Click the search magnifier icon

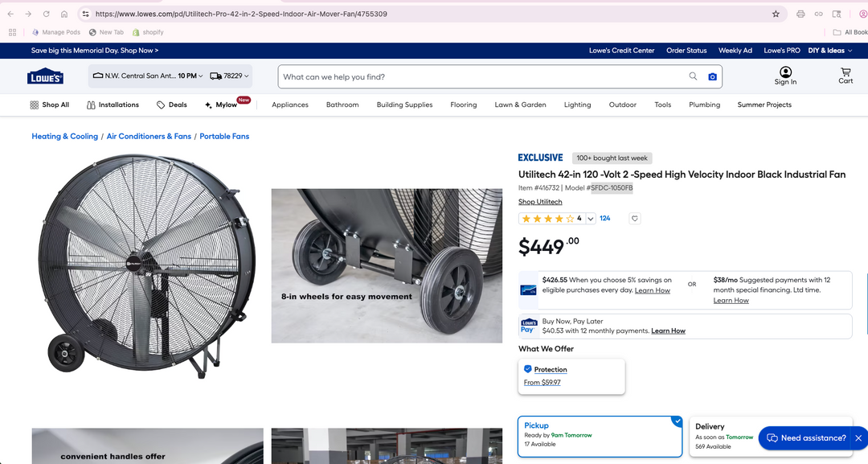[x=693, y=76]
